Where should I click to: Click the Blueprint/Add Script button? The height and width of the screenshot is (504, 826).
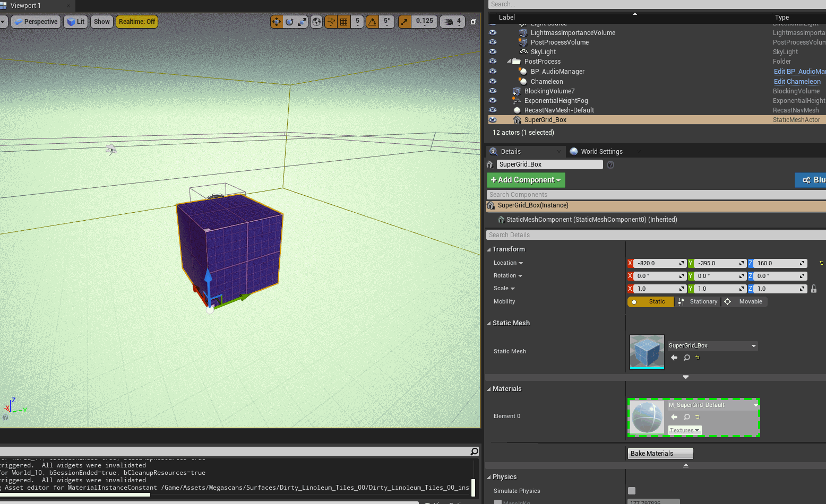point(811,180)
